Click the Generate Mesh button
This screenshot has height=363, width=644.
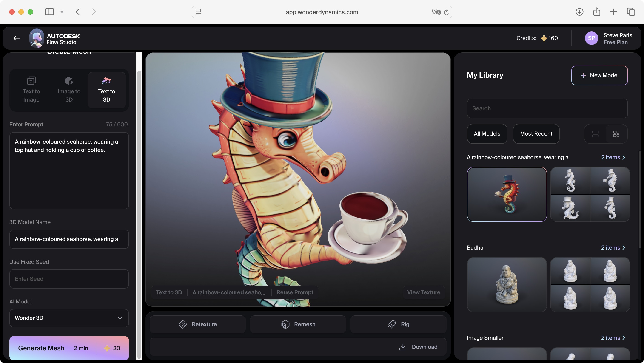click(x=42, y=348)
